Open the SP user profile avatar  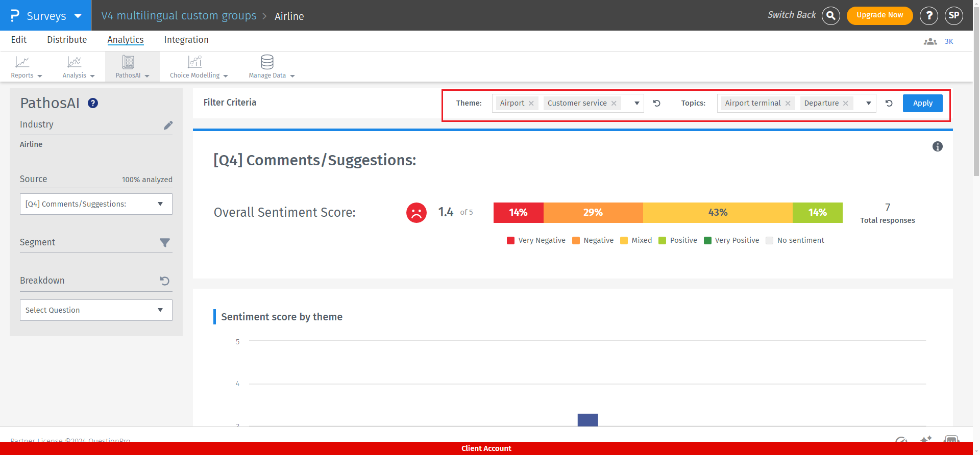pyautogui.click(x=954, y=16)
